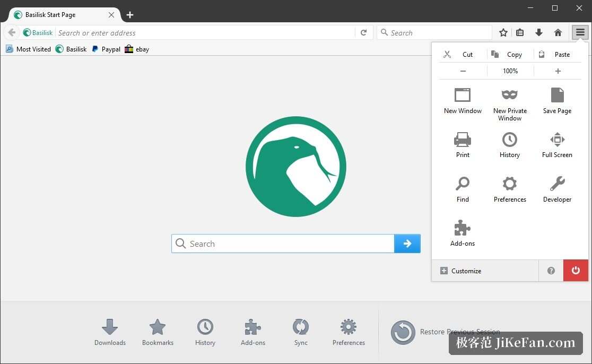Open the Basilisk bookmark
The height and width of the screenshot is (364, 592).
(x=71, y=49)
